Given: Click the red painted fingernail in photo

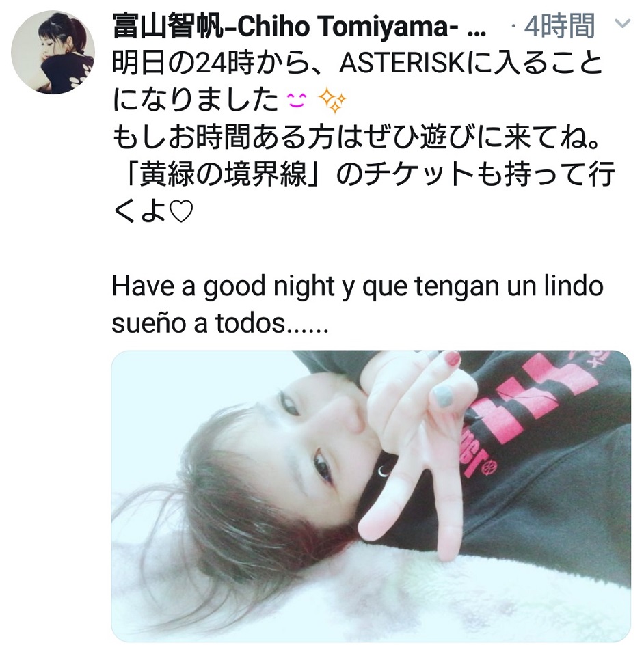Looking at the screenshot, I should (452, 359).
